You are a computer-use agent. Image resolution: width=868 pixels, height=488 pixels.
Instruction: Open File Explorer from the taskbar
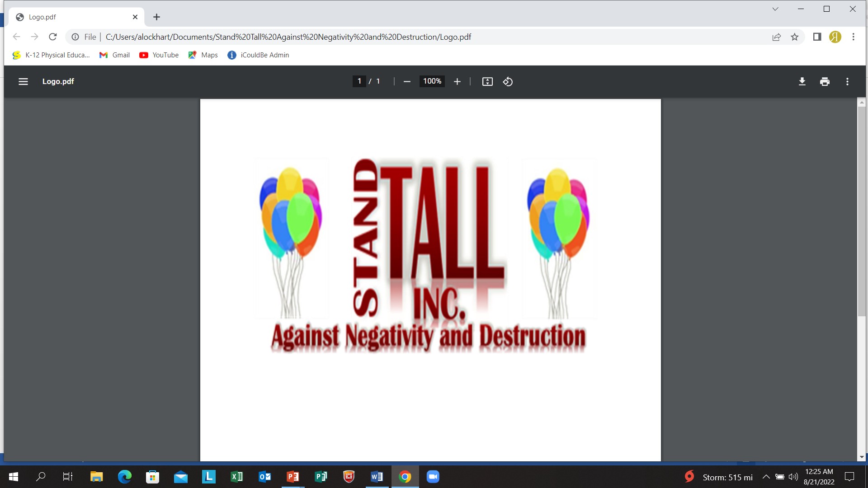[96, 477]
